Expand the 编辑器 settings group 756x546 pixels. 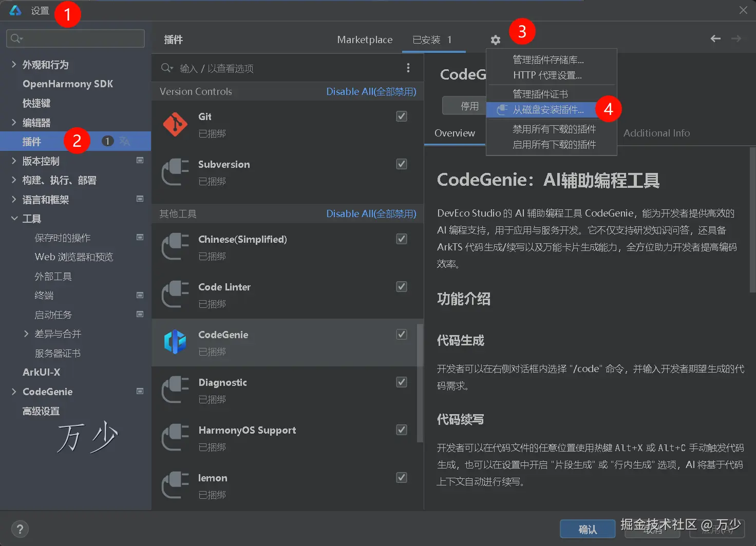point(14,122)
